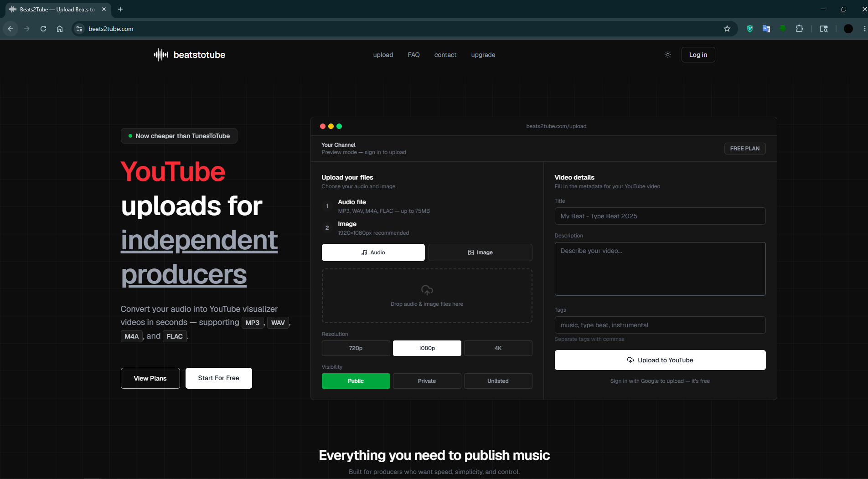Viewport: 868px width, 479px height.
Task: Click the 'Preview mode — sign in to upload' text
Action: [364, 152]
